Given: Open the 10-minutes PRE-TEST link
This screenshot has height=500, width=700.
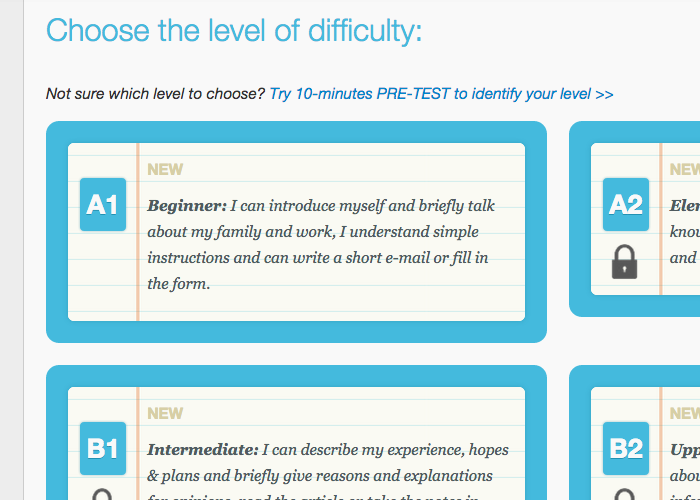Looking at the screenshot, I should click(441, 94).
